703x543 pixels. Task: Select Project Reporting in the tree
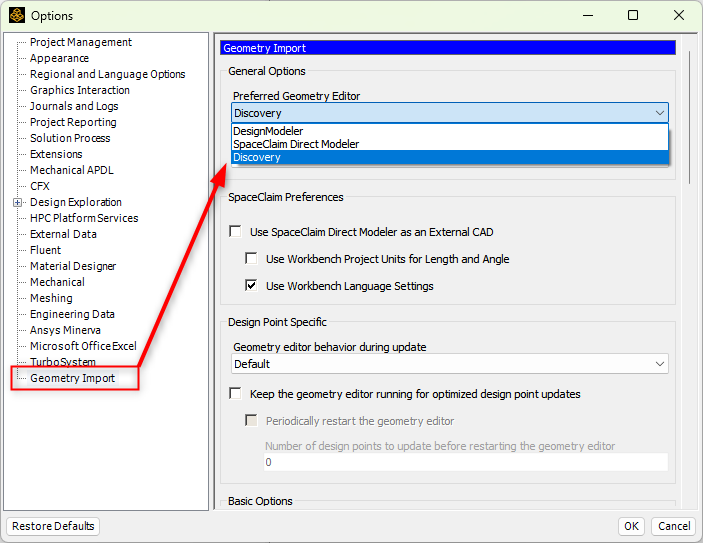pos(73,122)
